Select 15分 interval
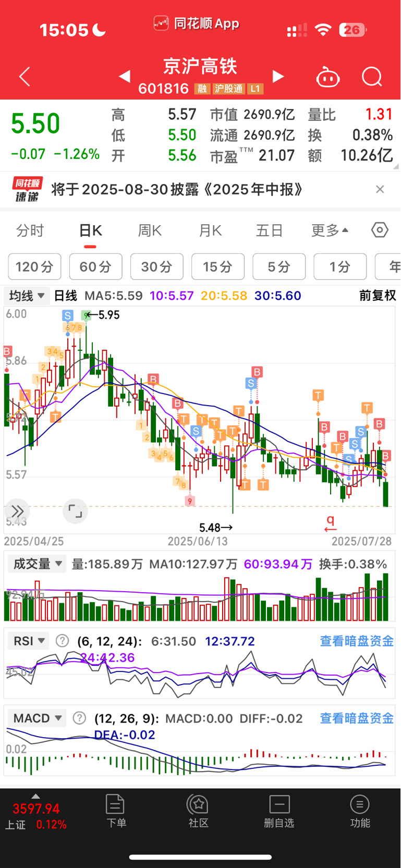This screenshot has height=868, width=401. pyautogui.click(x=217, y=267)
